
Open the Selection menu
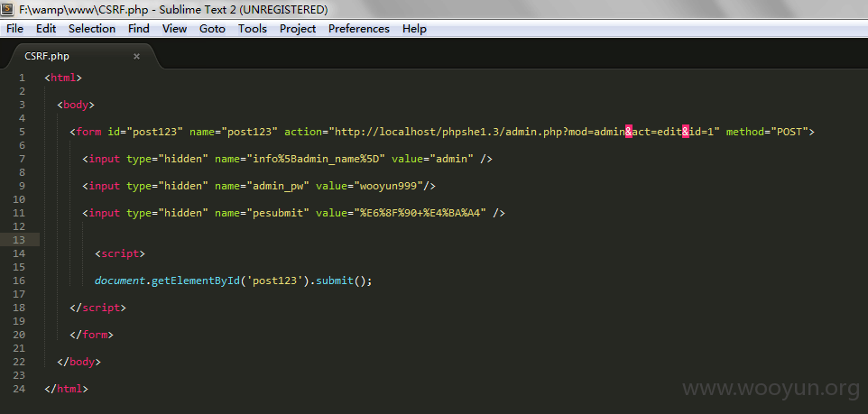tap(92, 29)
